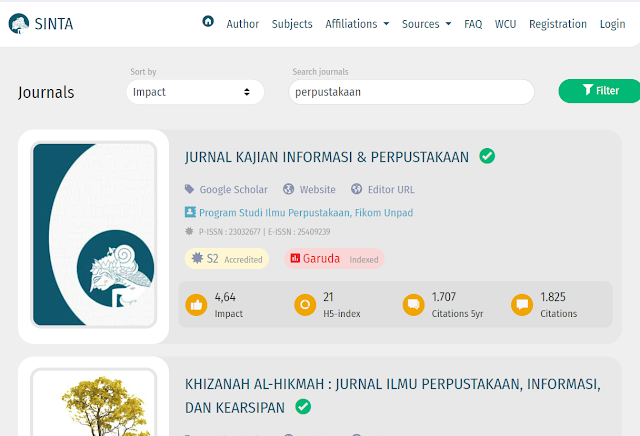Viewport: 640px width, 436px height.
Task: Open Program Studi Ilmu Perpustakaan, Fikom Unpad link
Action: [x=306, y=213]
